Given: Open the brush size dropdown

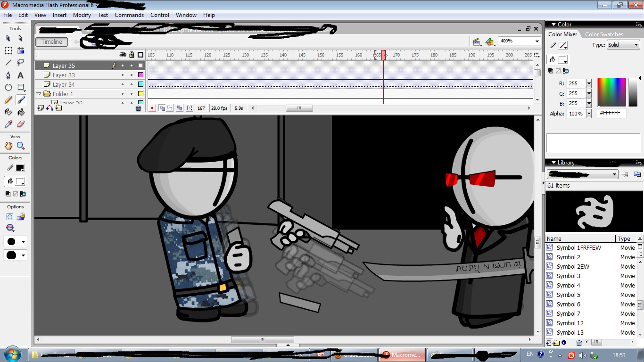Looking at the screenshot, I should coord(23,242).
